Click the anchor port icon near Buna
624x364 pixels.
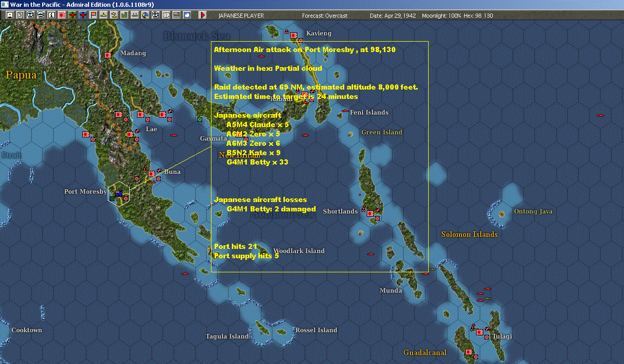pos(145,169)
